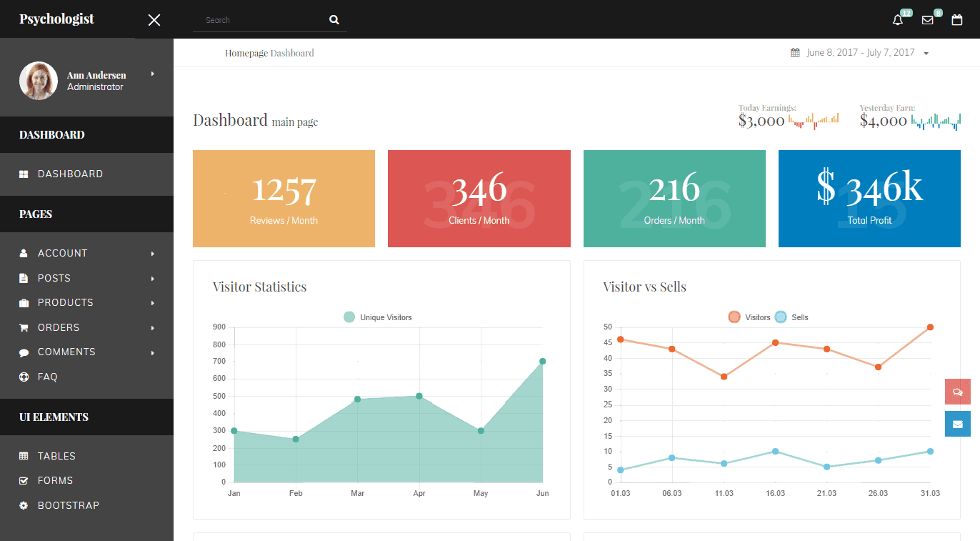Toggle the Unique Visitors legend item
Image resolution: width=980 pixels, height=541 pixels.
(378, 317)
